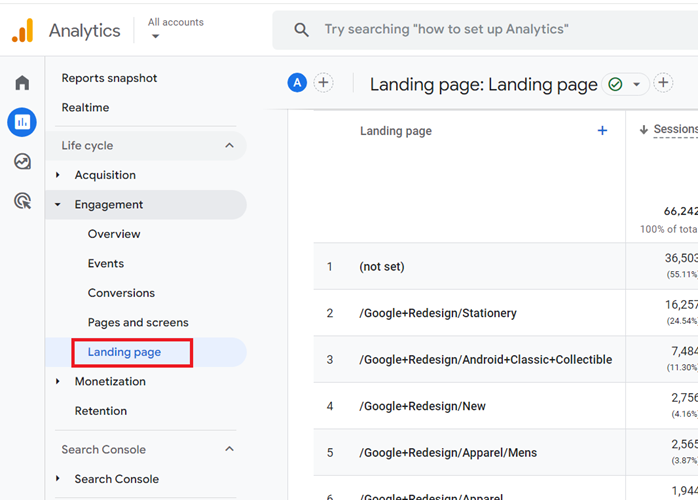Viewport: 698px width, 500px height.
Task: Collapse the Search Console section chevron
Action: [x=229, y=449]
